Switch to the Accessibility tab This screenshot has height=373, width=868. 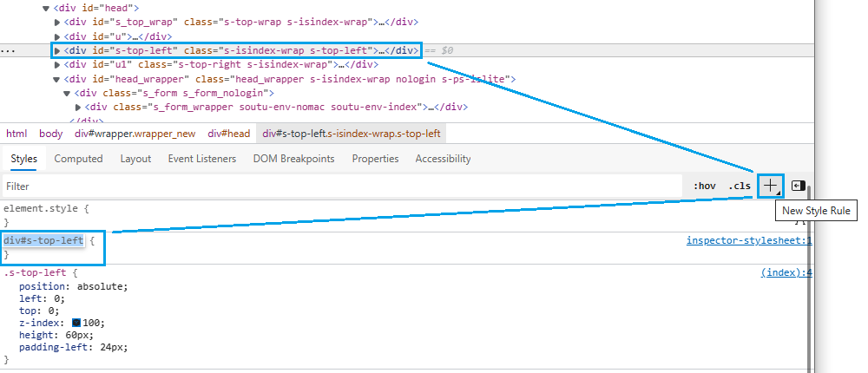click(443, 159)
